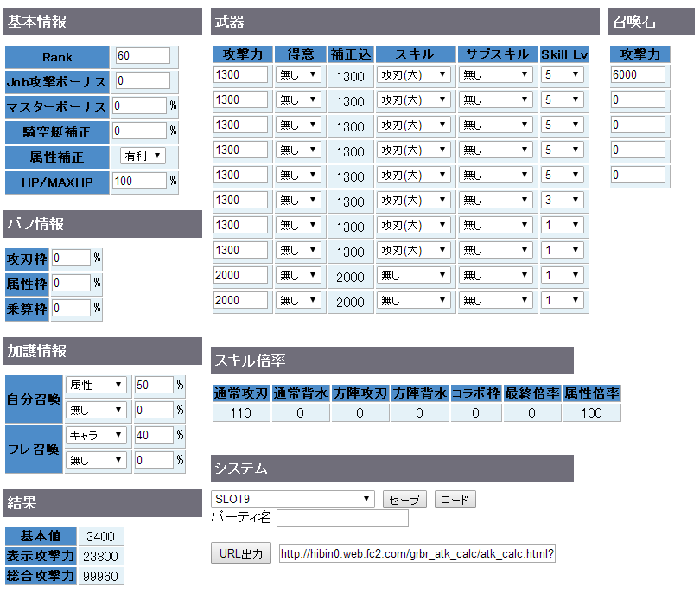Click フレ召喚 value field showing 40
Viewport: 700px width, 594px height.
point(154,435)
